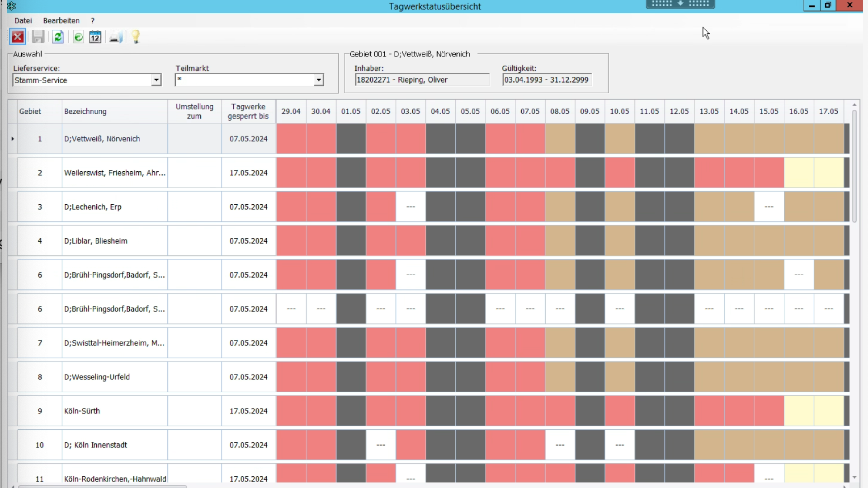Open the Datei menu
Viewport: 868px width, 488px height.
pyautogui.click(x=23, y=20)
